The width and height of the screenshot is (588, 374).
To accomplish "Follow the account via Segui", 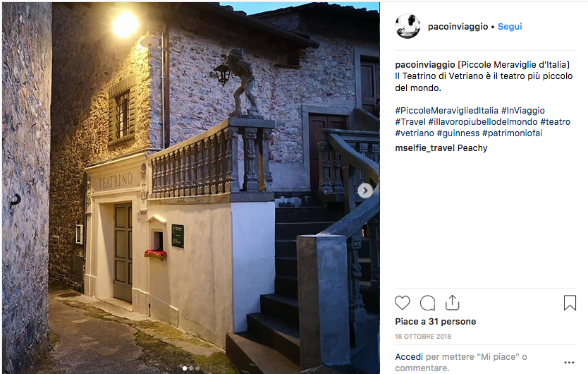I will coord(510,27).
